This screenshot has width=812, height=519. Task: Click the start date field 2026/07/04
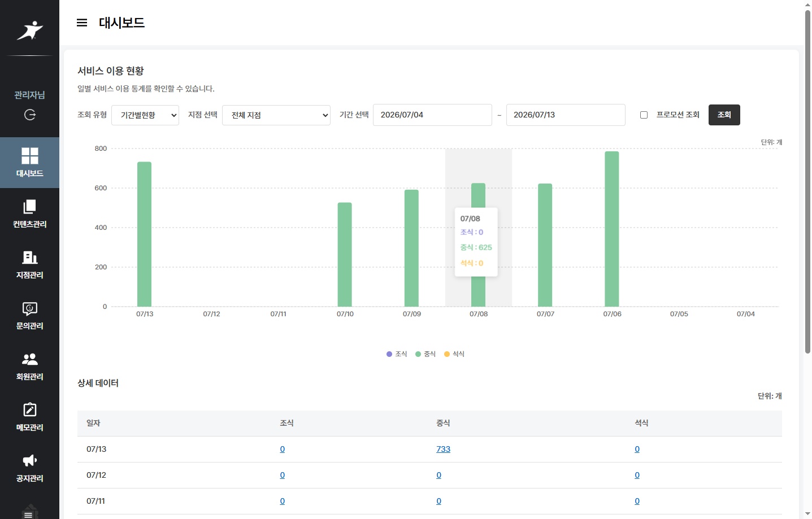432,115
